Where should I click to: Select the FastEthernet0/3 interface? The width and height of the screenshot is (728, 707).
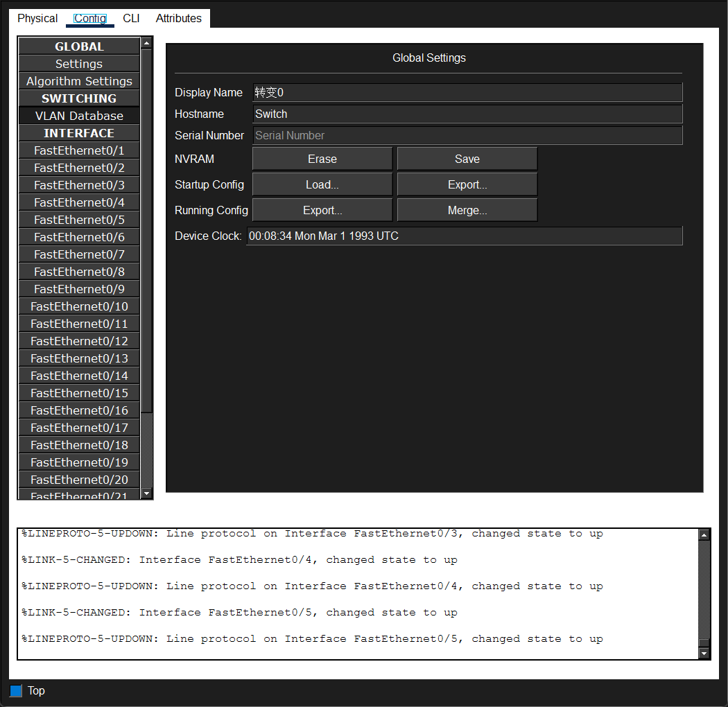coord(79,185)
